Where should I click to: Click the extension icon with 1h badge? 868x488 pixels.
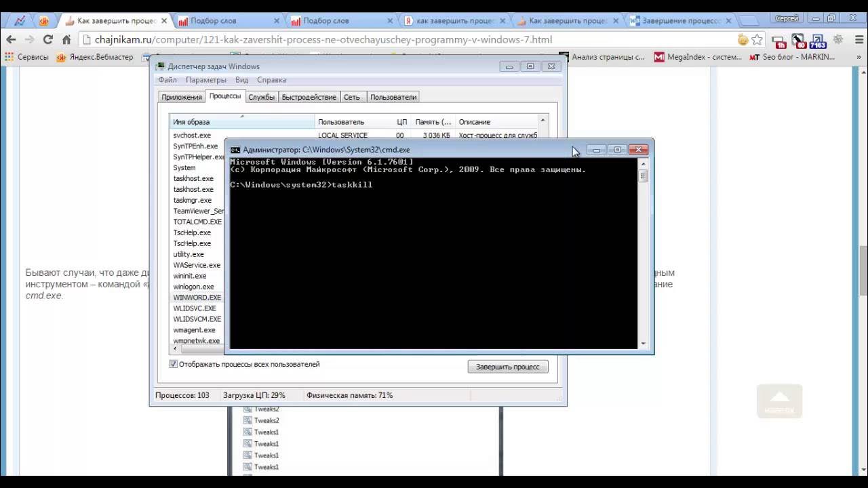[x=778, y=41]
